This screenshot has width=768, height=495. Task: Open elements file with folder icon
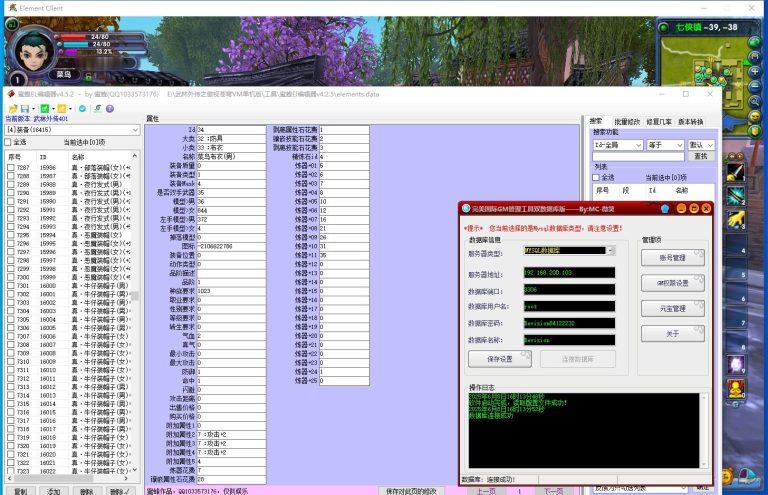tap(13, 109)
